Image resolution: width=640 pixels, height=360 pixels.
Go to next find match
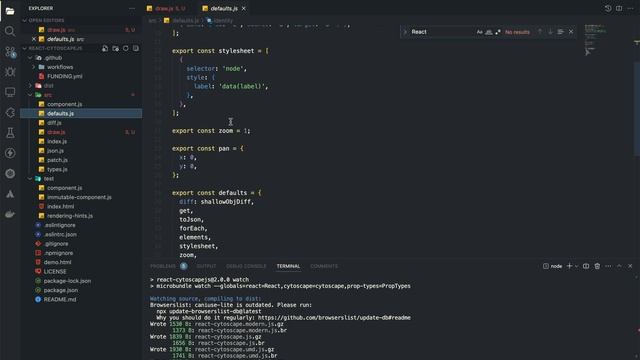pos(550,32)
